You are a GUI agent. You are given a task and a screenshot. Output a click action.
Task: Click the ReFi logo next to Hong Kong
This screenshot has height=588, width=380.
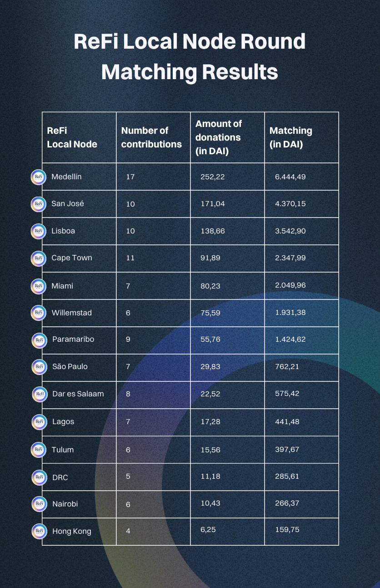click(40, 531)
